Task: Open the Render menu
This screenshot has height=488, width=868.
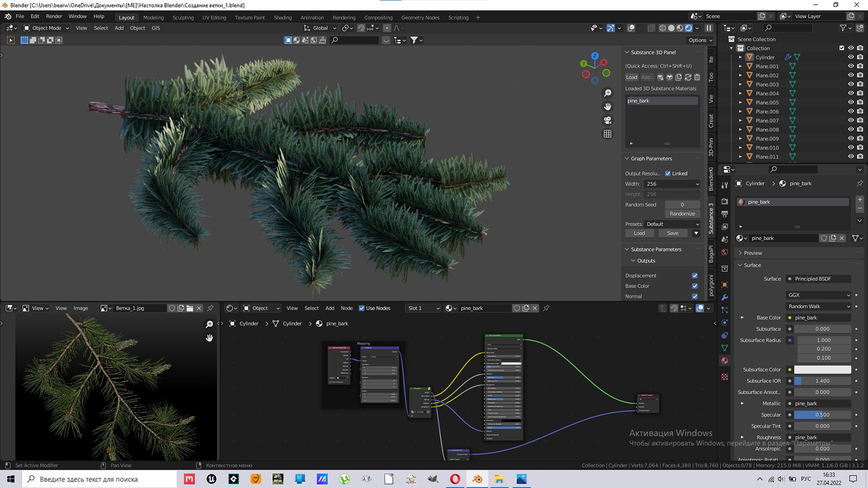Action: (54, 16)
